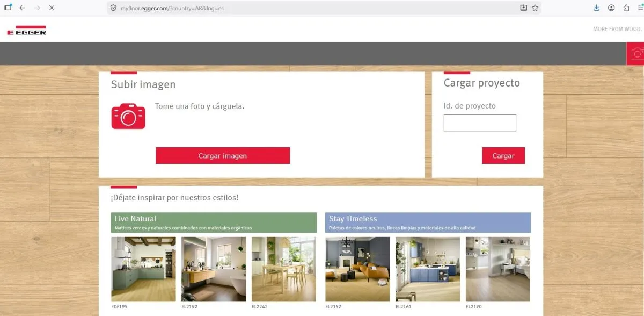The height and width of the screenshot is (316, 644).
Task: Open the browser downloads icon
Action: click(x=597, y=8)
